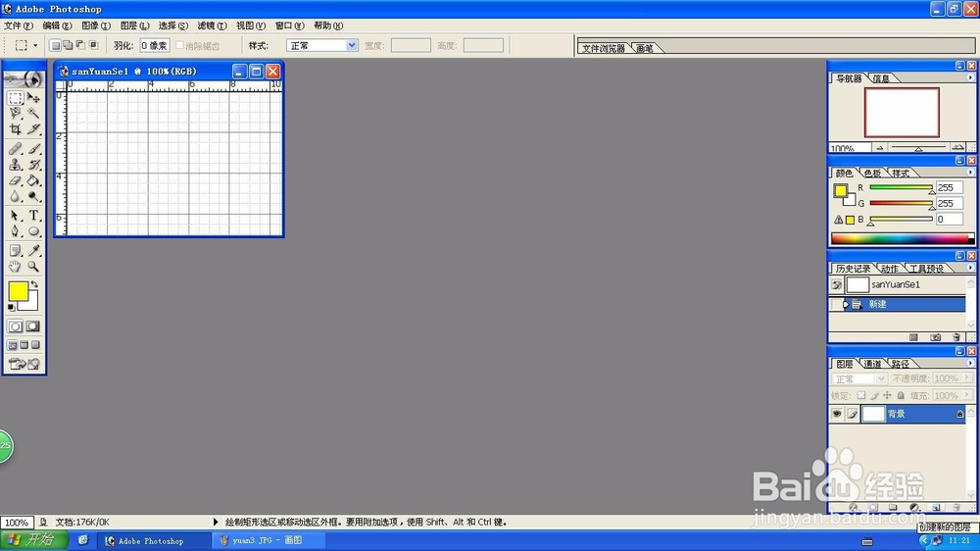Select the Blur tool
Image resolution: width=980 pixels, height=551 pixels.
[15, 196]
